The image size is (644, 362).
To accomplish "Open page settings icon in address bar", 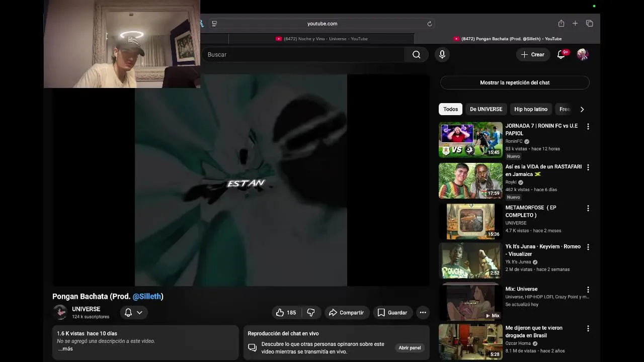I will 214,24.
